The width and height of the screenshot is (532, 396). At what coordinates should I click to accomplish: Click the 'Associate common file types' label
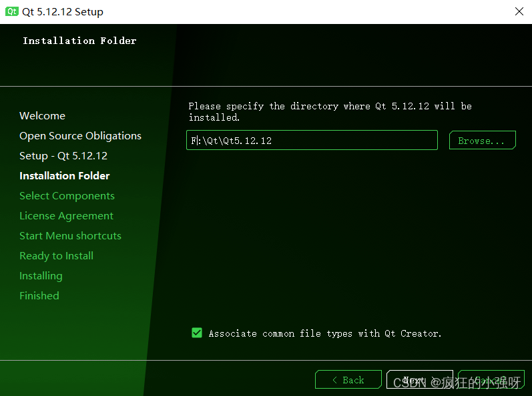325,334
